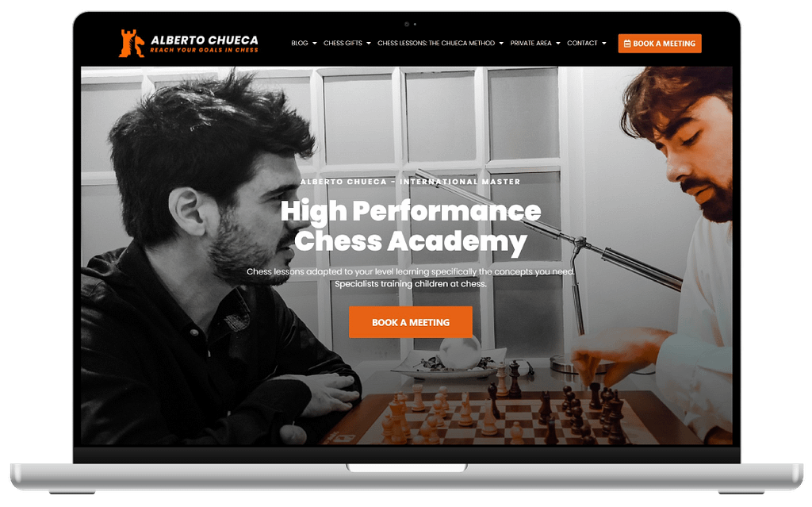Select the 'Reach your goals in chess' tagline
Screen dimensions: 812x507
point(204,50)
